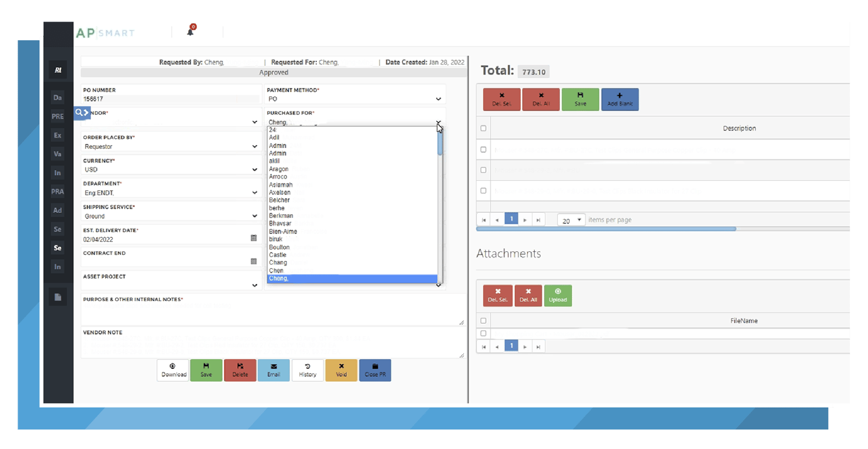
Task: Open the document icon in the sidebar
Action: pos(58,297)
